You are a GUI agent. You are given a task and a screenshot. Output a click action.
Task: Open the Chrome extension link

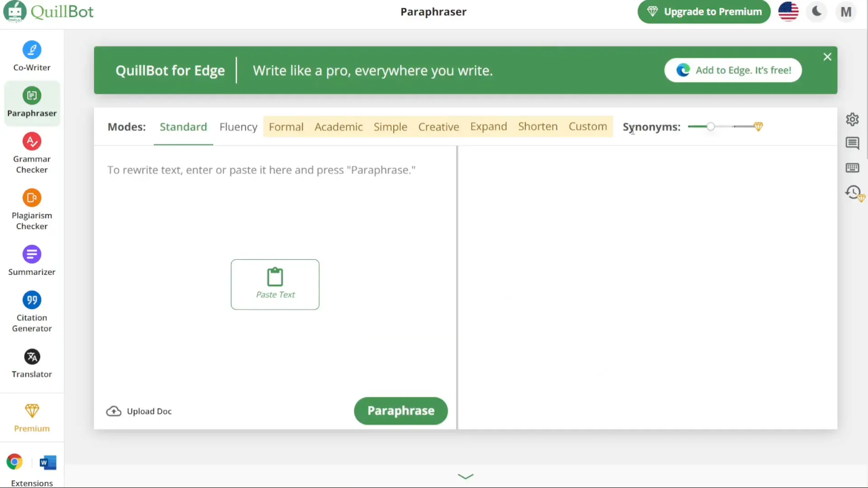click(x=14, y=462)
